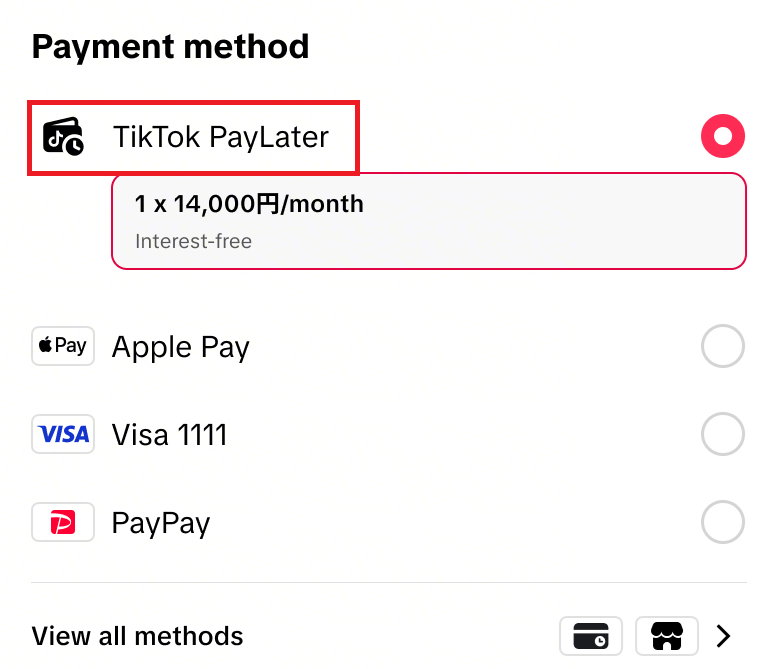Click the red PayPay logo icon
Viewport: 772px width, 669px height.
[x=63, y=522]
